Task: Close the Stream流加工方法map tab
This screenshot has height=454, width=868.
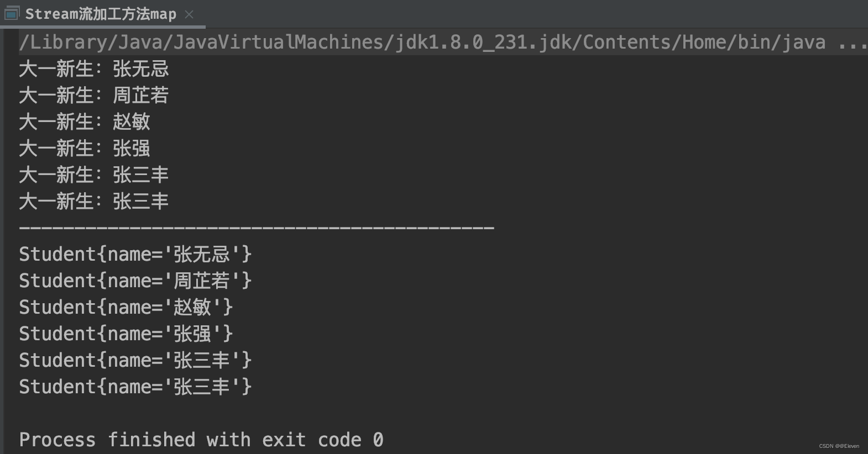Action: coord(189,15)
